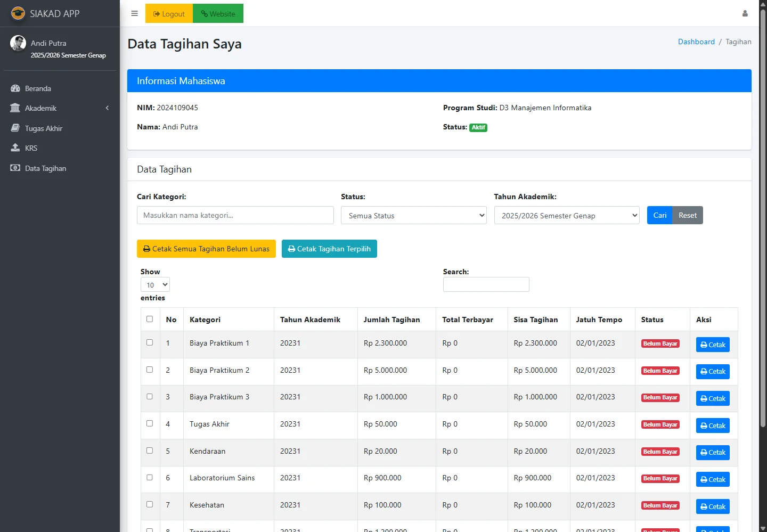Screen dimensions: 767x532
Task: Click the page vertical scrollbar
Action: pyautogui.click(x=763, y=213)
